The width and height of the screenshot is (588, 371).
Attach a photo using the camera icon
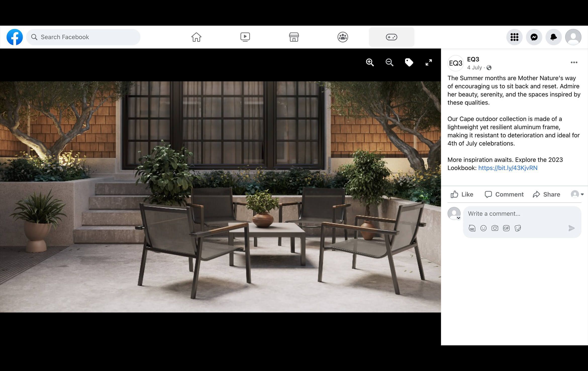coord(495,228)
